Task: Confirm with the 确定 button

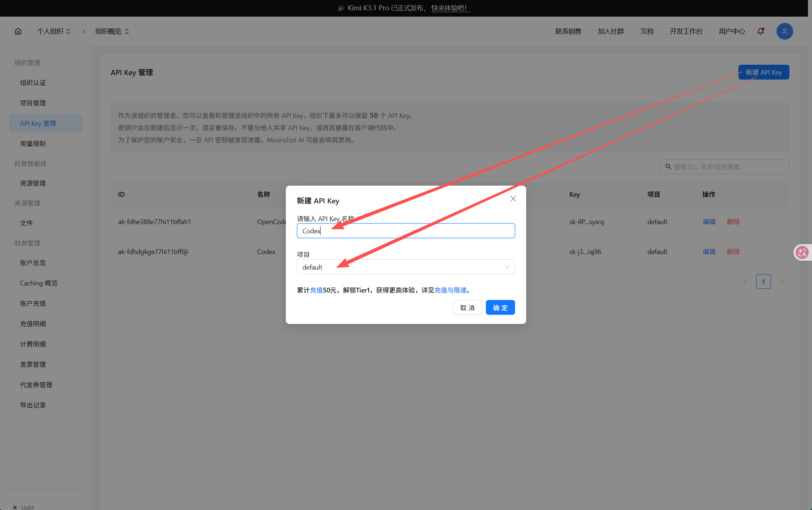Action: coord(500,308)
